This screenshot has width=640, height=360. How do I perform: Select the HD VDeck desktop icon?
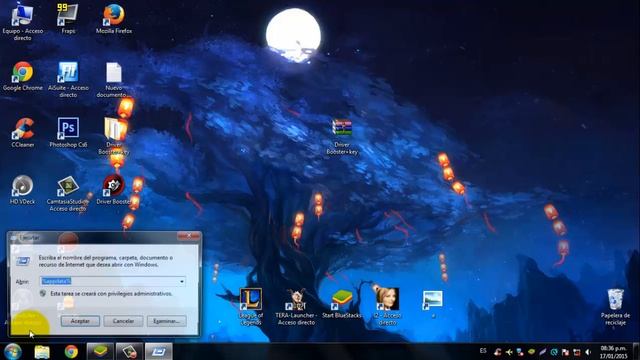[22, 190]
